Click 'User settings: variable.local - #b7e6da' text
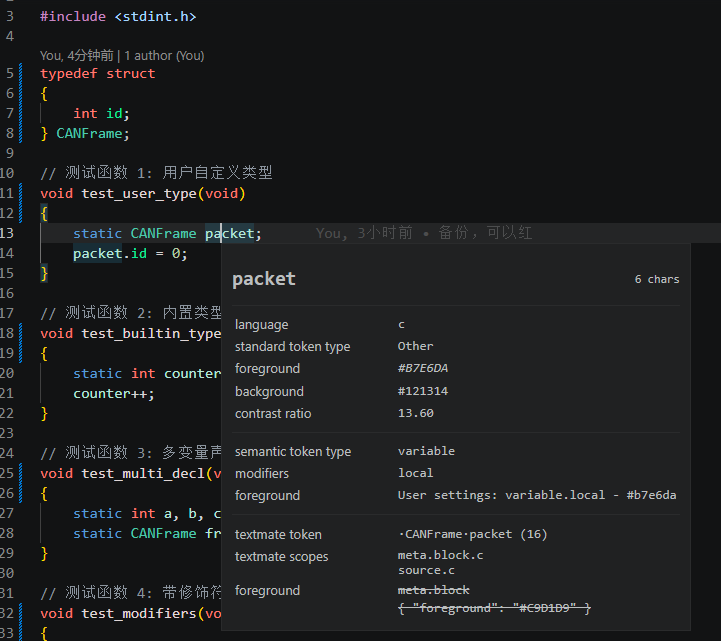Viewport: 721px width, 641px height. (537, 495)
